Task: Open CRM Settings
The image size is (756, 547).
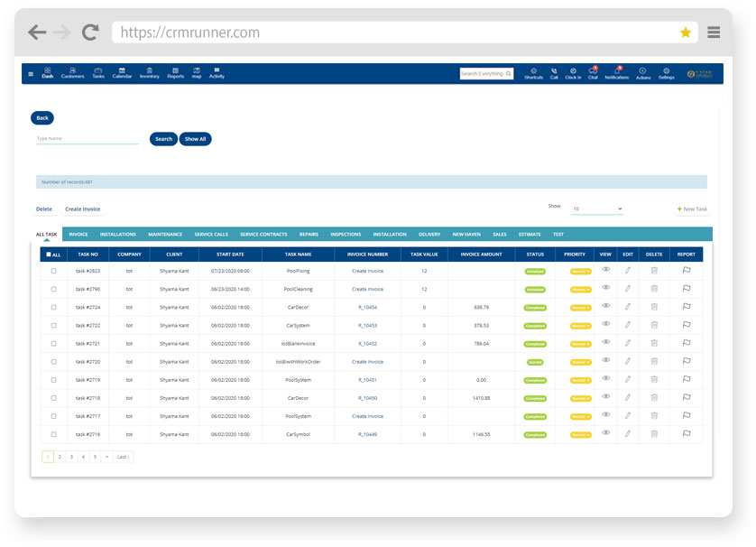Action: pyautogui.click(x=666, y=74)
